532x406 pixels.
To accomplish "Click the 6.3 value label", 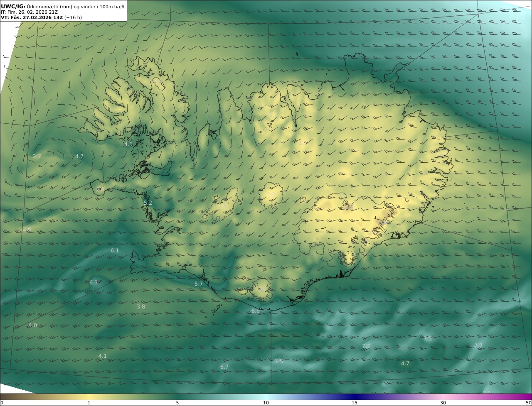I will pyautogui.click(x=94, y=283).
